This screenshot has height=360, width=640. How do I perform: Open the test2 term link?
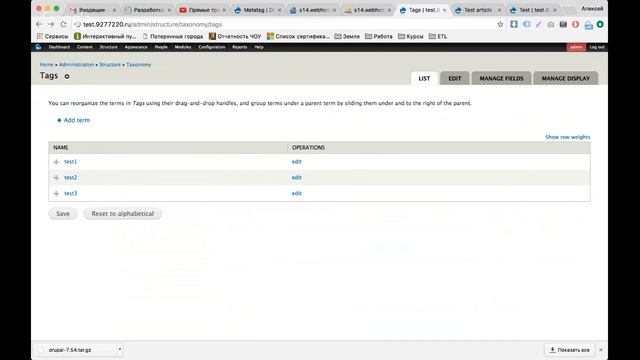[x=71, y=178]
